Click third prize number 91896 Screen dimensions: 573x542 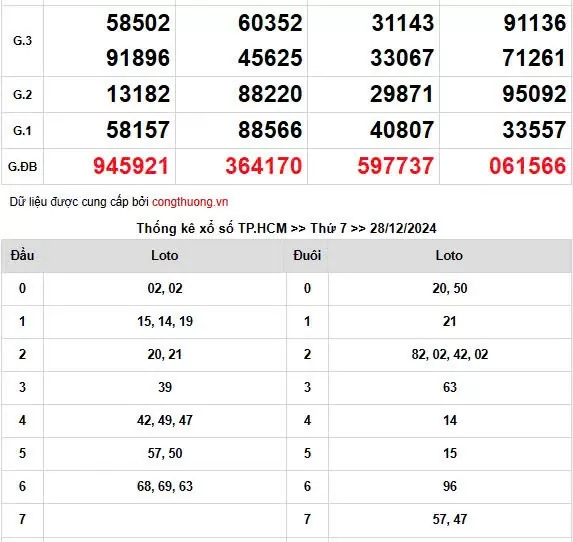click(x=138, y=58)
